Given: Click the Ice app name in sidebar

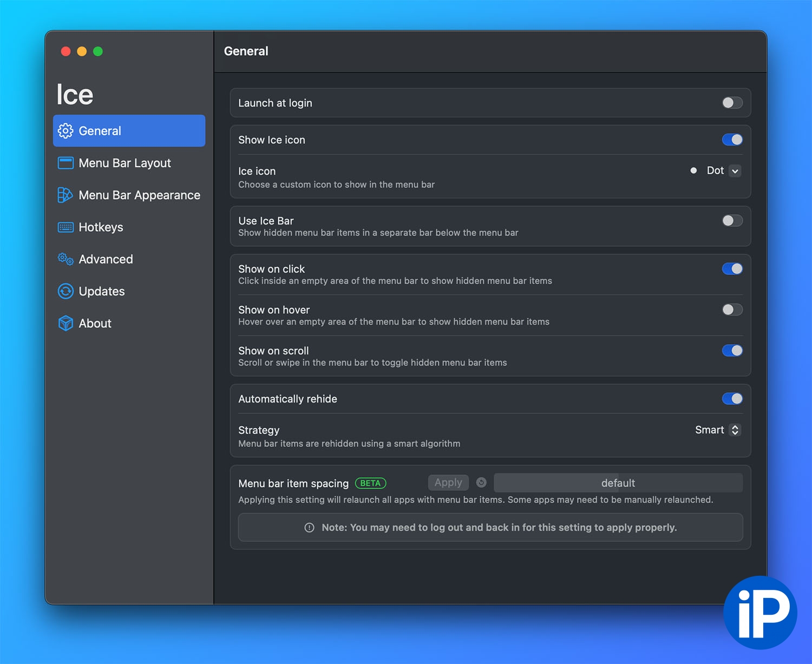Looking at the screenshot, I should [75, 95].
